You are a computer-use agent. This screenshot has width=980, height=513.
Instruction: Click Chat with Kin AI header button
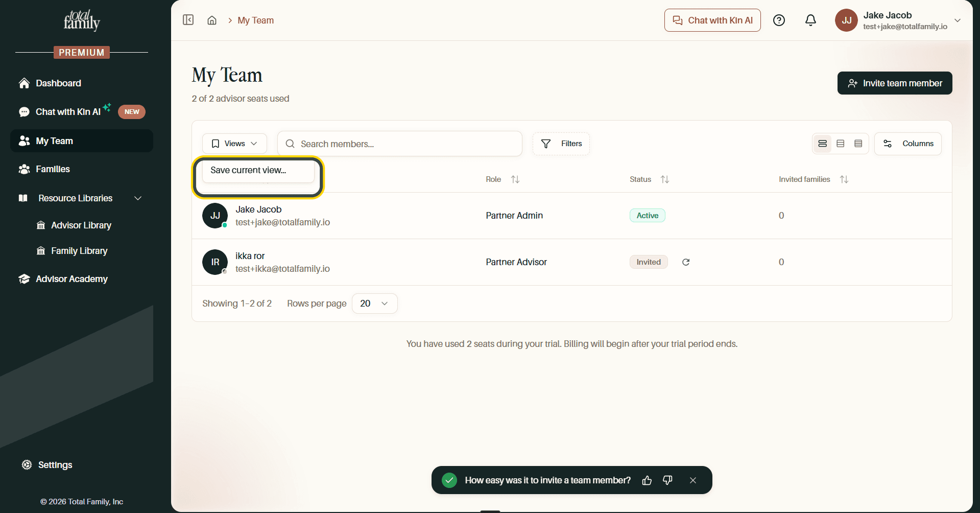click(712, 20)
